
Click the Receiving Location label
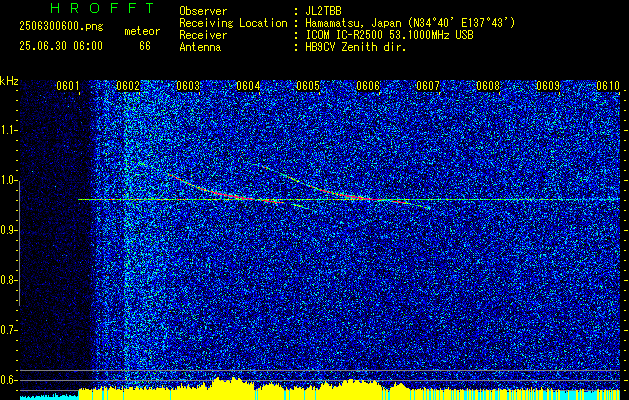click(x=233, y=23)
